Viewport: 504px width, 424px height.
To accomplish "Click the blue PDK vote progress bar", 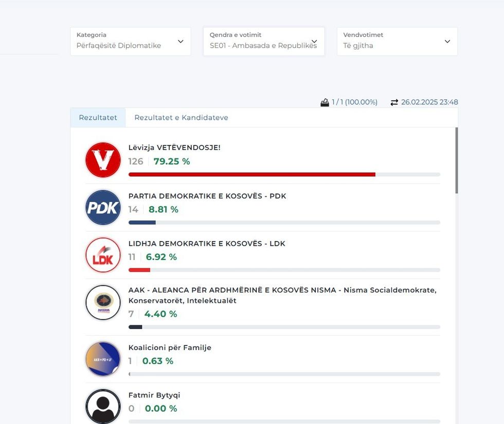I will tap(142, 223).
